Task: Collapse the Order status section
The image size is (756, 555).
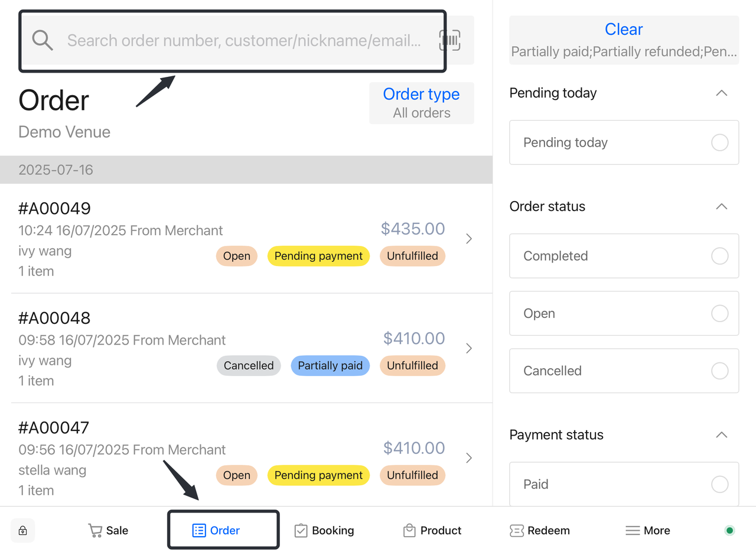Action: click(721, 207)
